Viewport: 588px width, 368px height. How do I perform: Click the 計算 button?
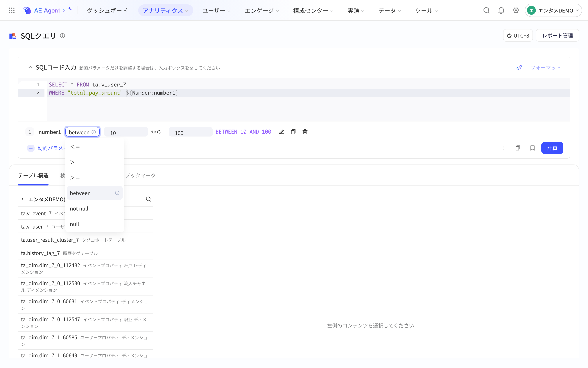[552, 148]
